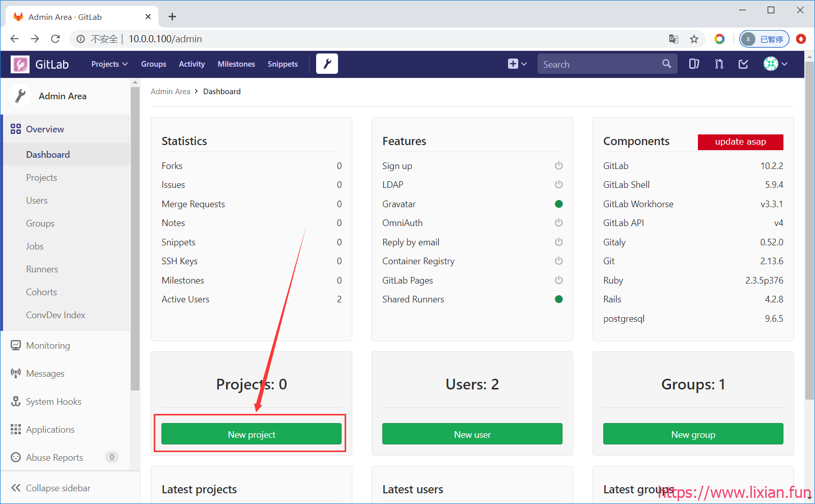The width and height of the screenshot is (815, 504).
Task: Click the red update asap badge
Action: pyautogui.click(x=740, y=142)
